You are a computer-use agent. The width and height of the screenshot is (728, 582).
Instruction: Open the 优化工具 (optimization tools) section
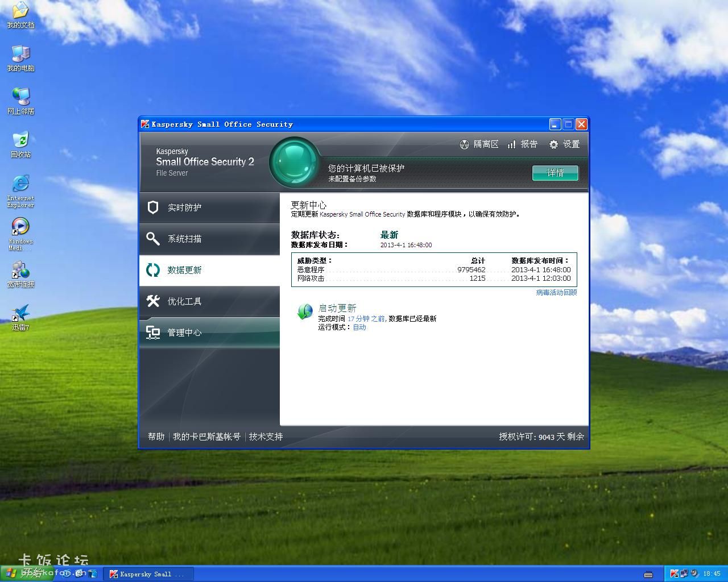(x=209, y=302)
